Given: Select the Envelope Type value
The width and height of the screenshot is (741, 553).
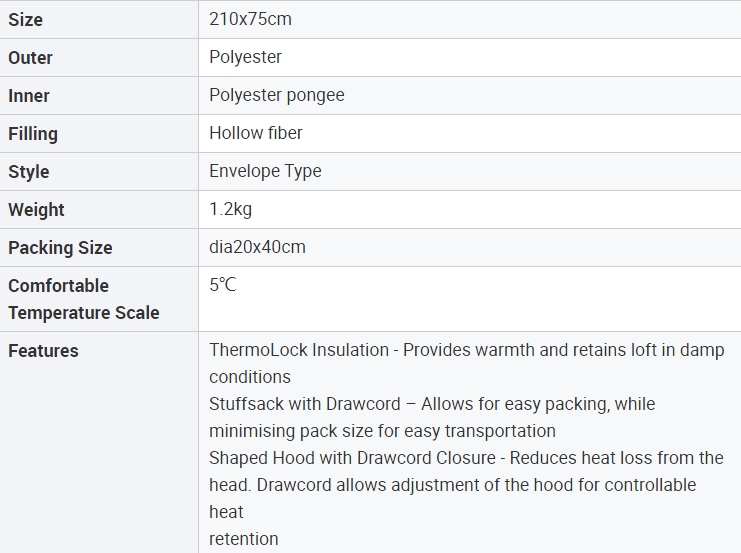Looking at the screenshot, I should (x=265, y=171).
